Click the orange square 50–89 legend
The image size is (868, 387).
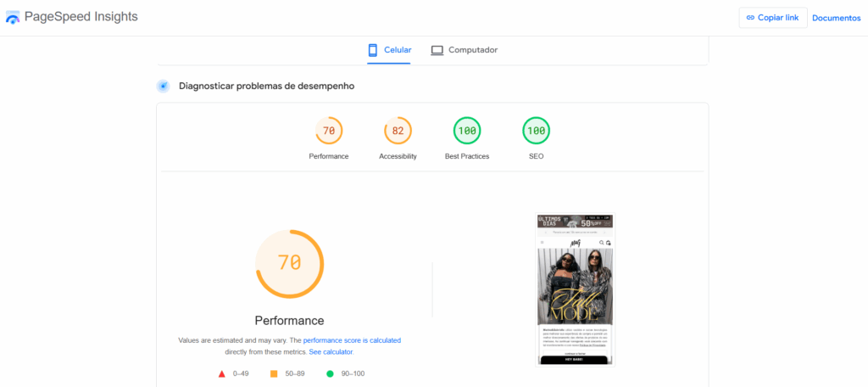pyautogui.click(x=287, y=373)
